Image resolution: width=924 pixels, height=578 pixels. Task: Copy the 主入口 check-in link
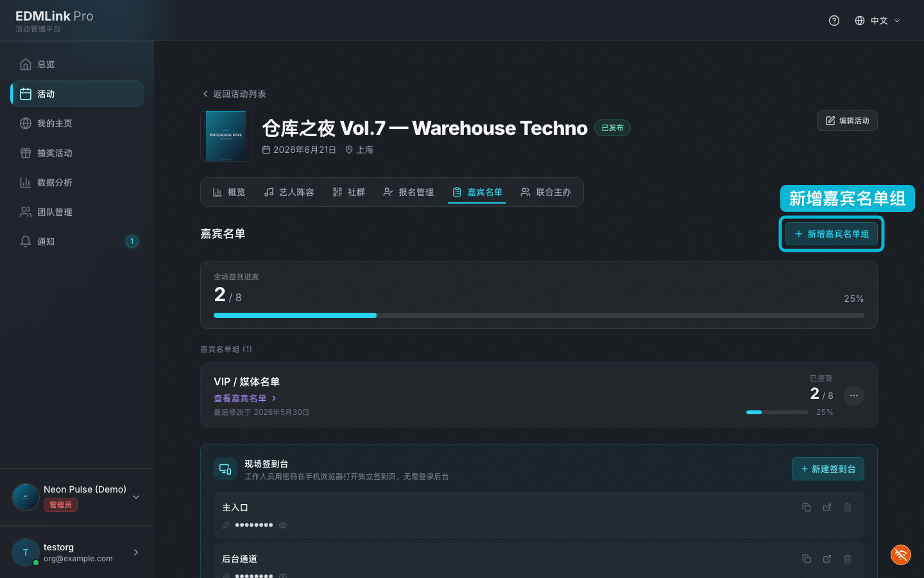click(807, 507)
